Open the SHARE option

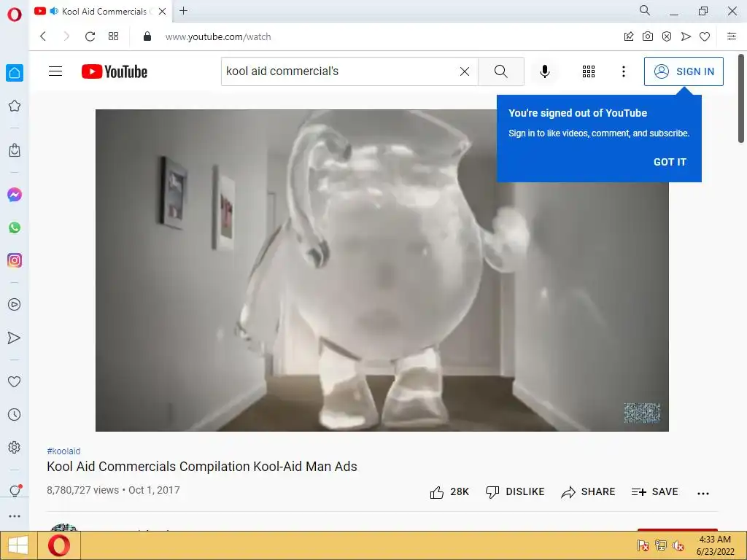589,492
